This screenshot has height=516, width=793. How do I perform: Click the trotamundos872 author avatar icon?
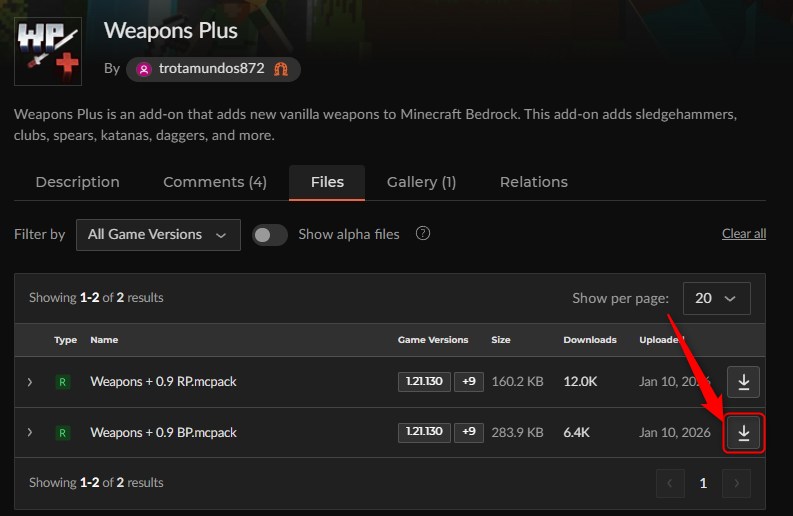pos(144,69)
